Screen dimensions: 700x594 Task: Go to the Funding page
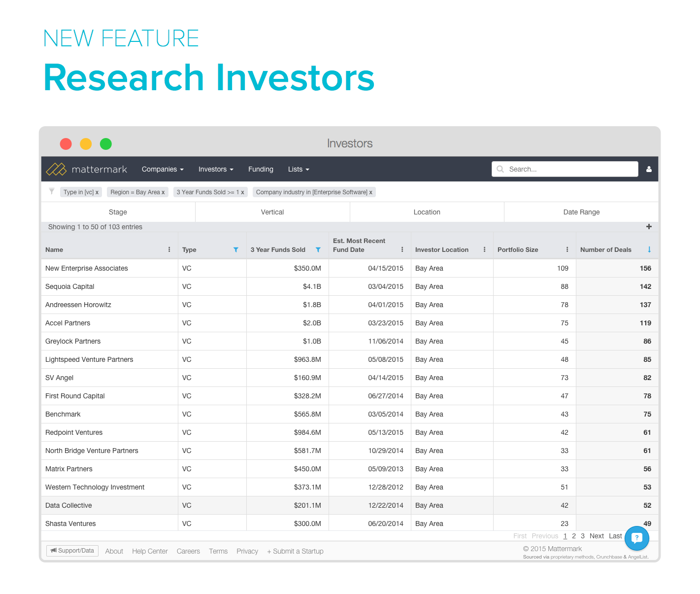click(261, 169)
